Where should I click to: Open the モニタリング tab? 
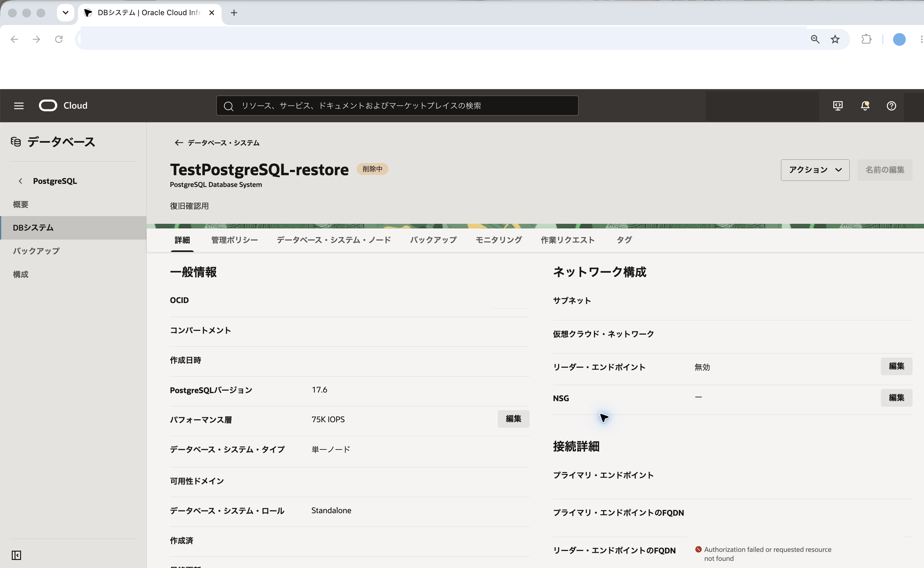498,240
